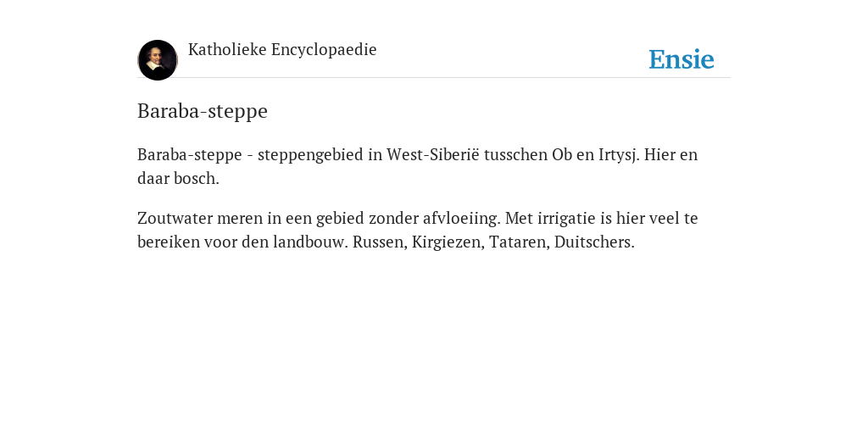The width and height of the screenshot is (868, 434).
Task: Open the Katholieke Encyclopaedie author link
Action: coord(282,50)
